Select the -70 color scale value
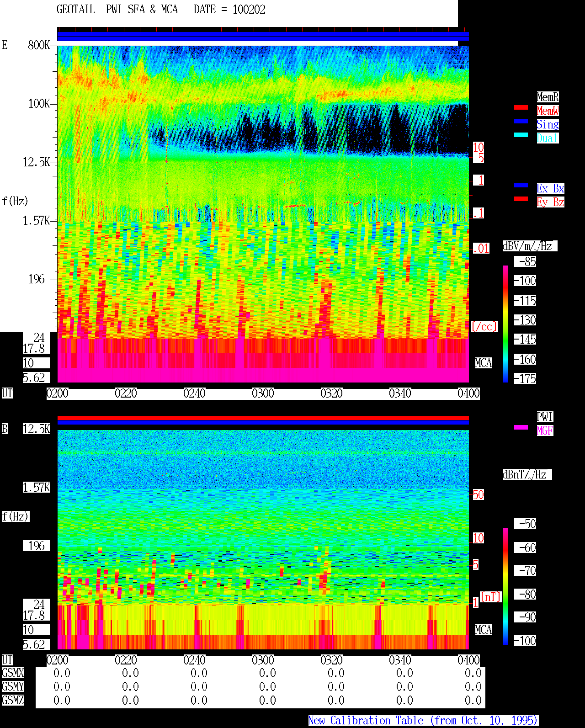This screenshot has width=585, height=728. 525,570
